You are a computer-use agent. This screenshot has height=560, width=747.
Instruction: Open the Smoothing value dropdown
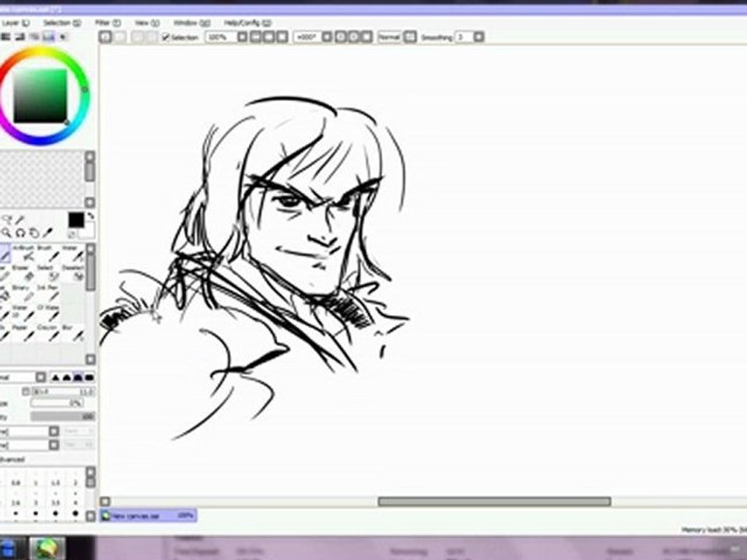(479, 37)
